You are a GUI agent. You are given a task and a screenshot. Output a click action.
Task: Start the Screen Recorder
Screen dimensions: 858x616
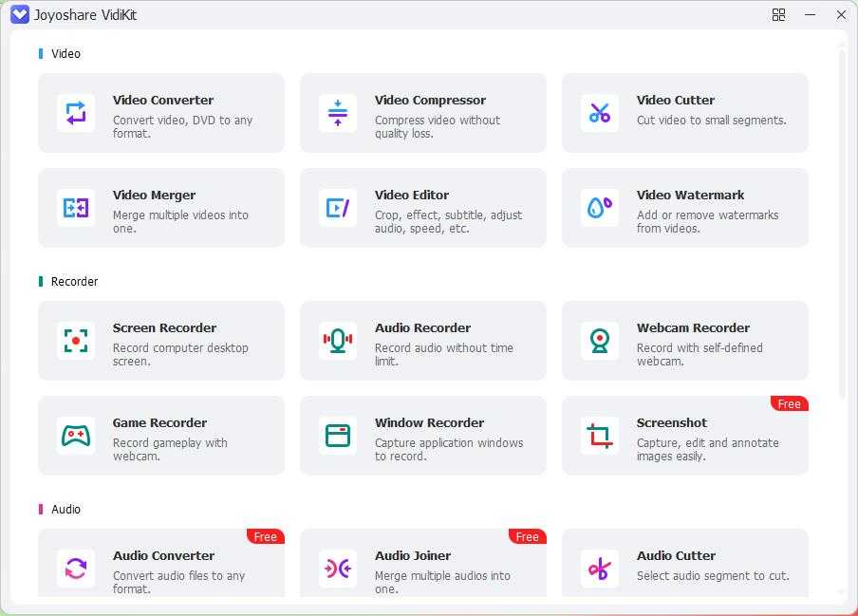161,340
